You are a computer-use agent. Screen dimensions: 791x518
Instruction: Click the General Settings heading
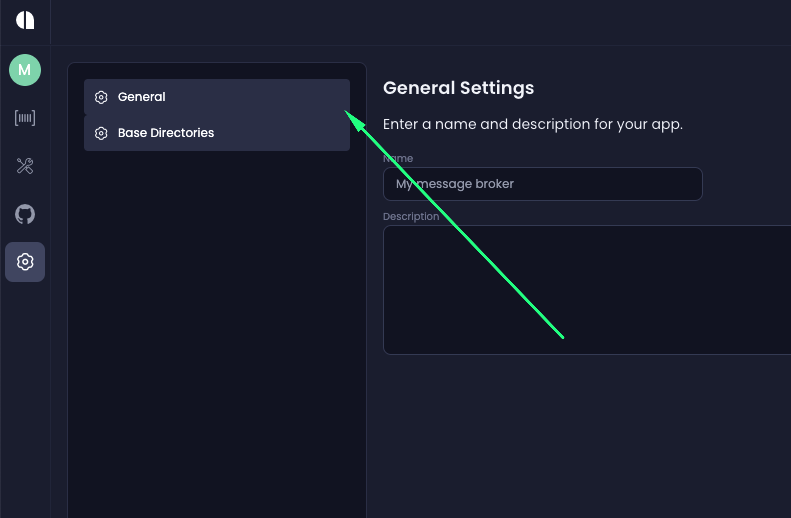click(x=459, y=88)
